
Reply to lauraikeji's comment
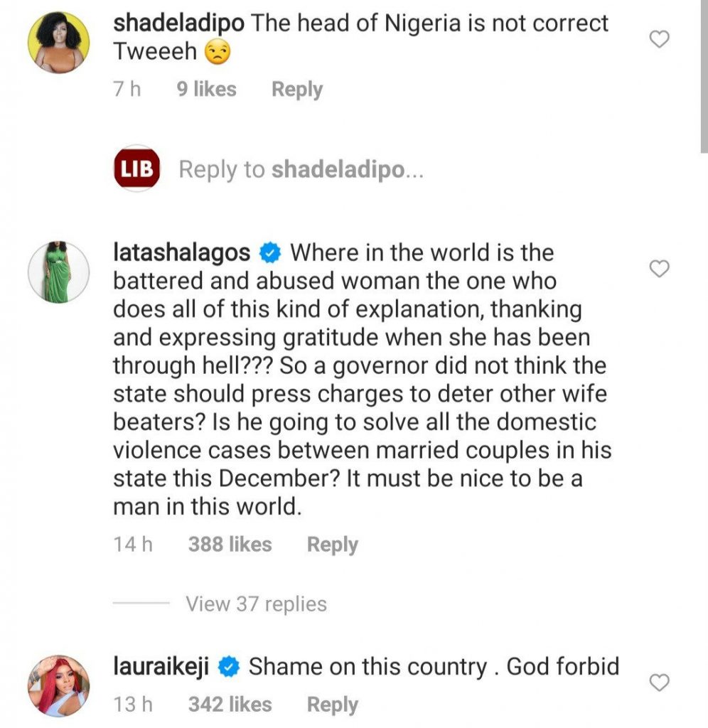pos(332,705)
